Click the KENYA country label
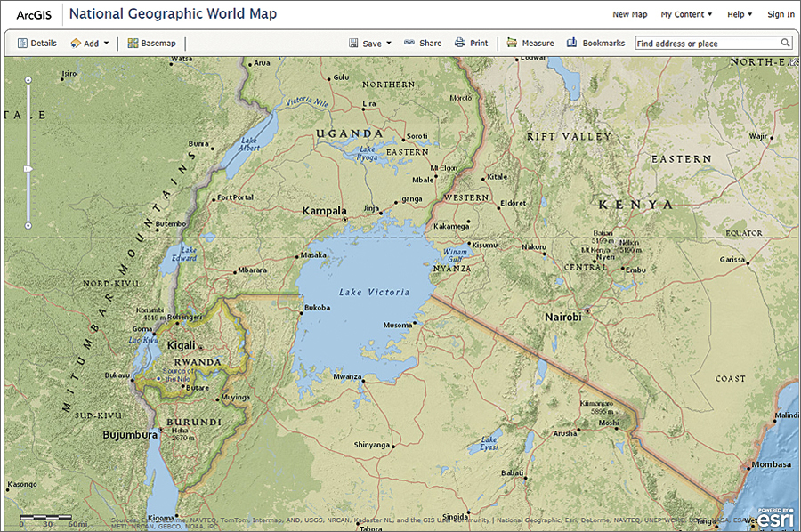801x532 pixels. pos(635,205)
